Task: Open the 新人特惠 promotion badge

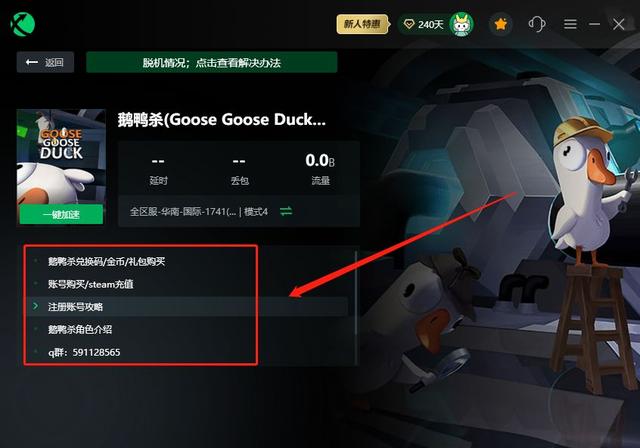Action: point(362,24)
